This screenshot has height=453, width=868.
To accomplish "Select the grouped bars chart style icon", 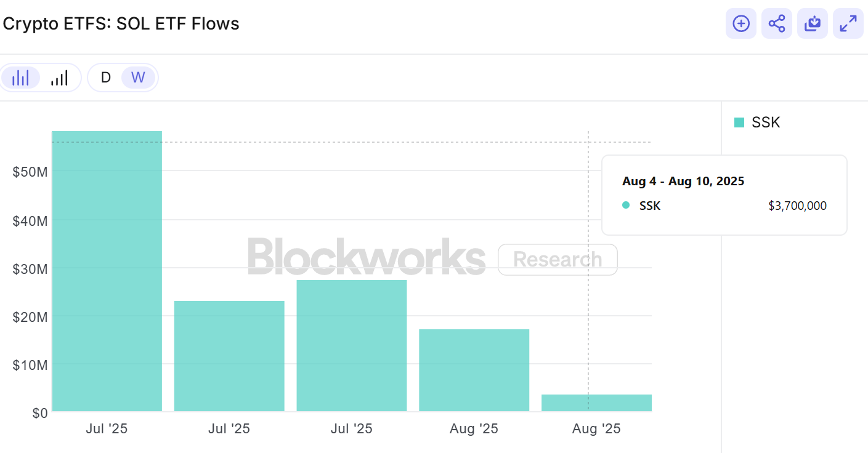I will (x=21, y=77).
